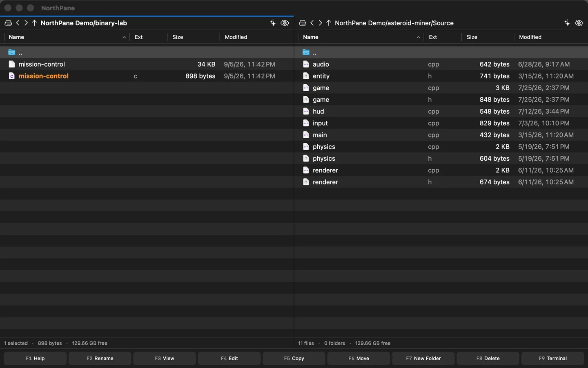Click the sparkle icon in right pane
The height and width of the screenshot is (368, 588).
pos(568,23)
